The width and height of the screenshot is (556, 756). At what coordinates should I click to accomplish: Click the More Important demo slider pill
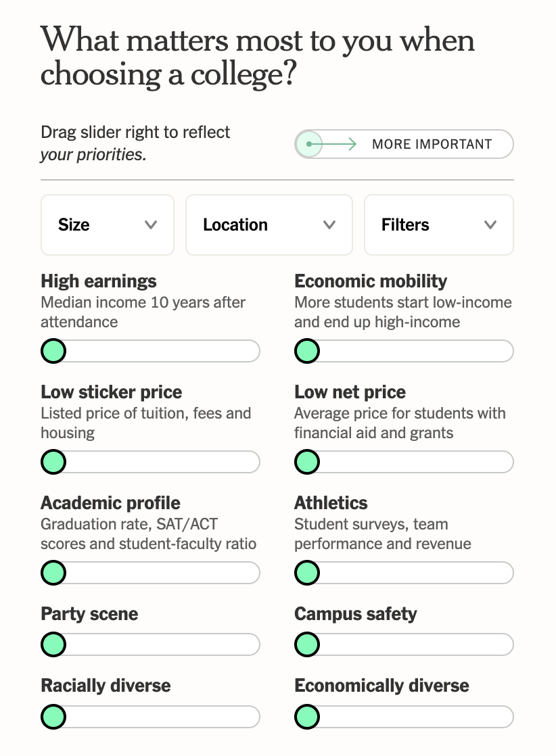pos(404,144)
